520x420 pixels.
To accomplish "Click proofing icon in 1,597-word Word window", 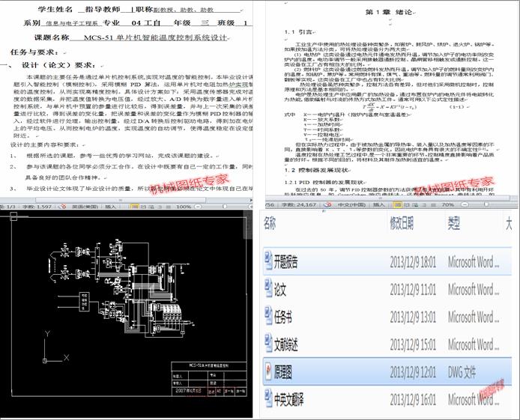I will [x=63, y=207].
